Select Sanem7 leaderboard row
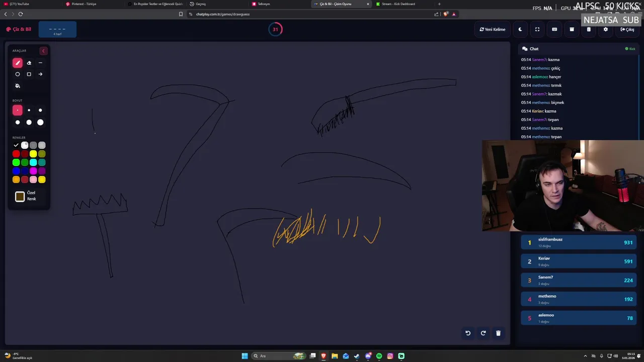The image size is (644, 362). [579, 280]
